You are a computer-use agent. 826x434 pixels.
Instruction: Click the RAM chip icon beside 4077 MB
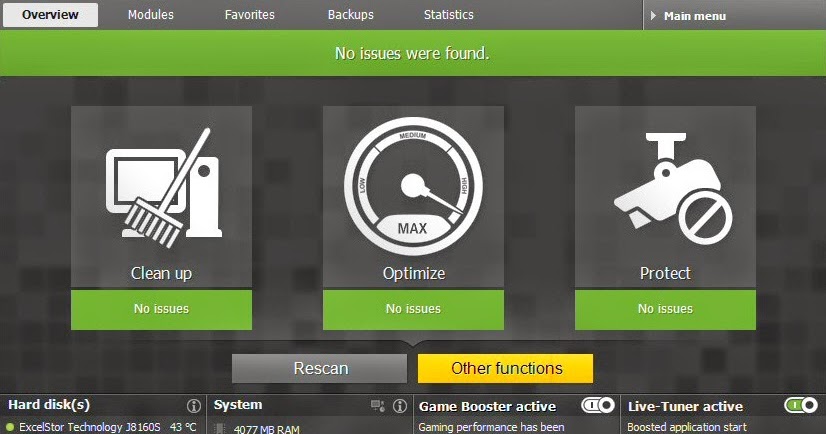(x=220, y=429)
